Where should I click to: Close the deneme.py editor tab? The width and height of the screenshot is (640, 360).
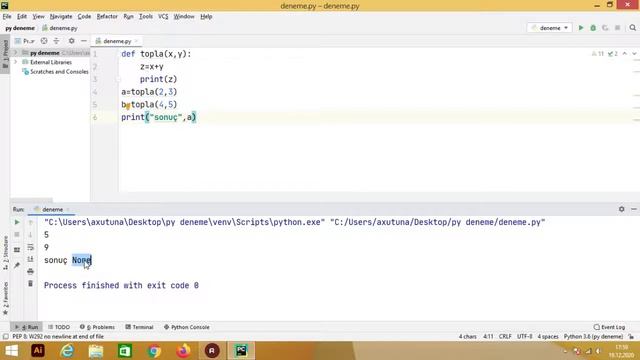[136, 41]
